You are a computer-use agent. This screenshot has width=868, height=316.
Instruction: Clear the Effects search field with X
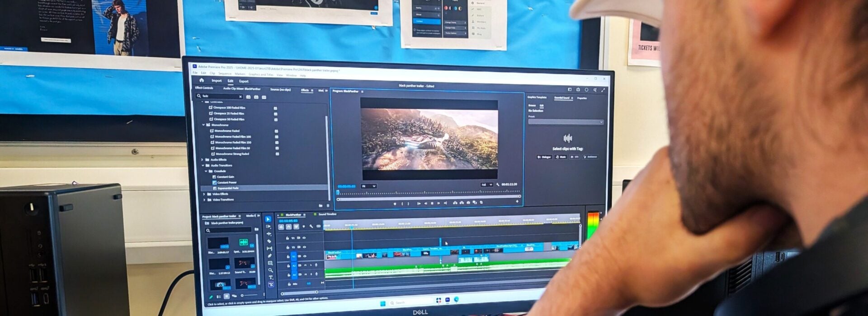click(x=241, y=97)
